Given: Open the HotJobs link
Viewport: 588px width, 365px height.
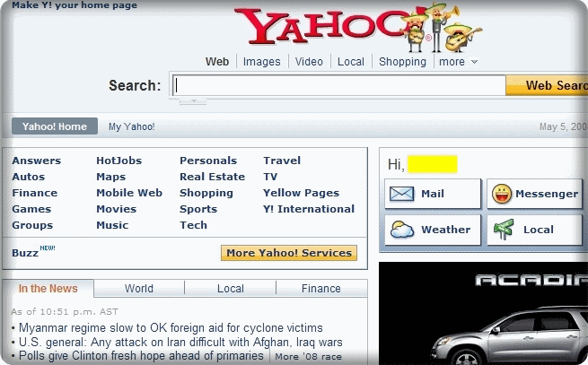Looking at the screenshot, I should 118,161.
